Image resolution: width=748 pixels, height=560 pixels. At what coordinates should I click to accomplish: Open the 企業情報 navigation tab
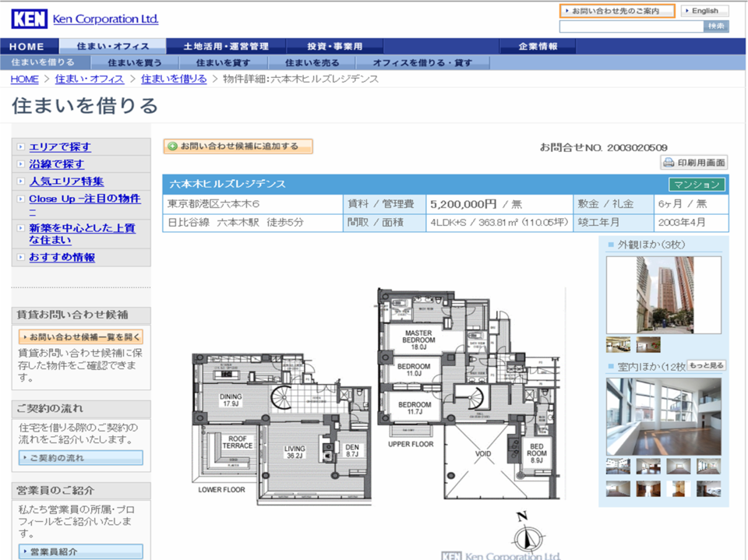click(538, 46)
